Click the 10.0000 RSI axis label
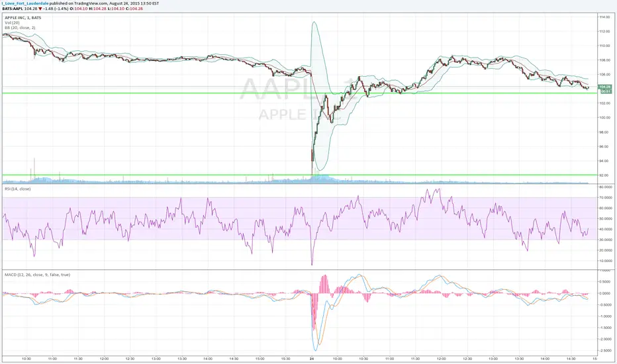 (606, 261)
